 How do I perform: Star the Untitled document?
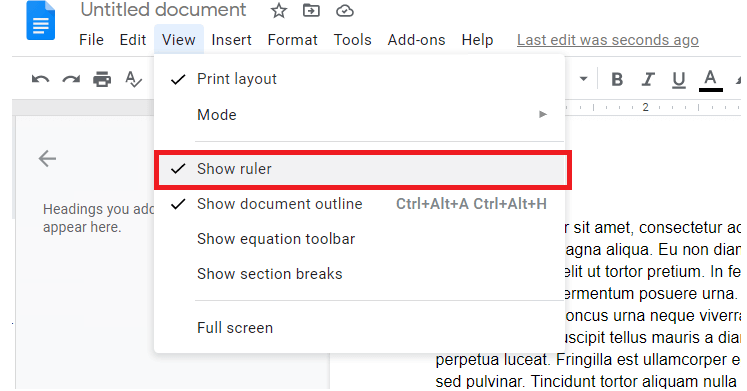(279, 10)
